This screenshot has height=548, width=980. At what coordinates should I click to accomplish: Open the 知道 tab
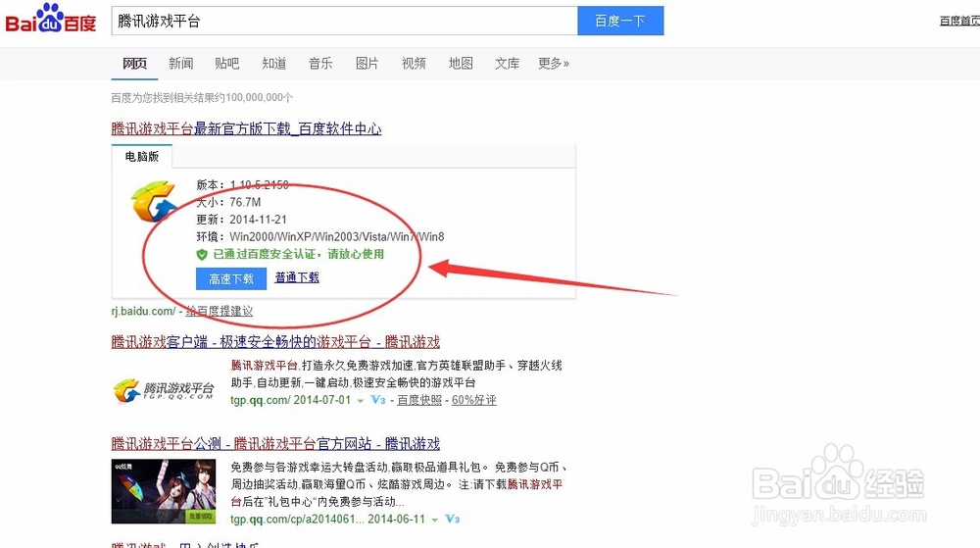273,63
